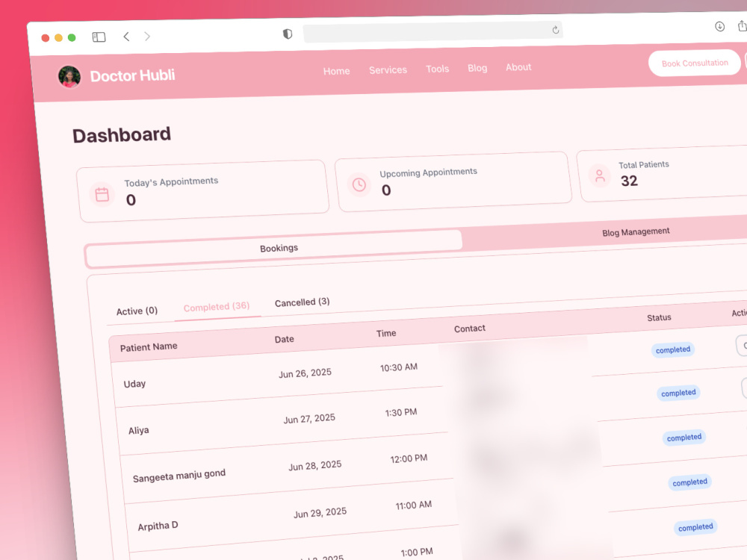Open the browser downloads icon
Viewport: 747px width, 560px height.
click(719, 27)
